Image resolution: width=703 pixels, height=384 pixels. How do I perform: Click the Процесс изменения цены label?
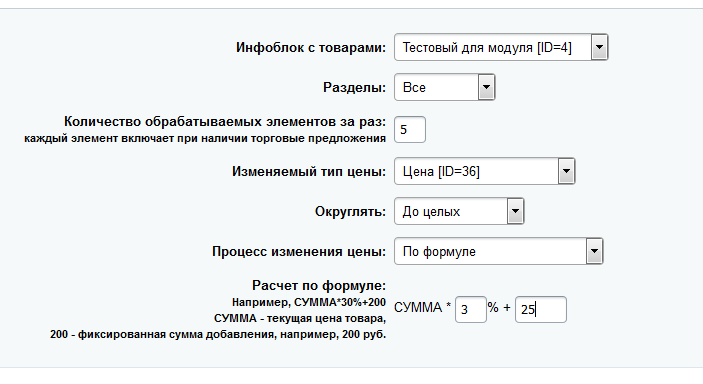pyautogui.click(x=299, y=252)
